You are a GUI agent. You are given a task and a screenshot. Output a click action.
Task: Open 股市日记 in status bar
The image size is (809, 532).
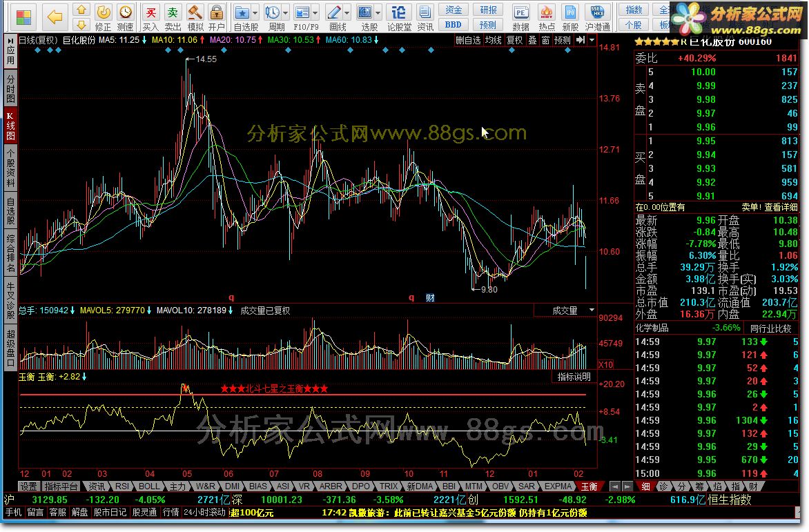click(x=110, y=513)
